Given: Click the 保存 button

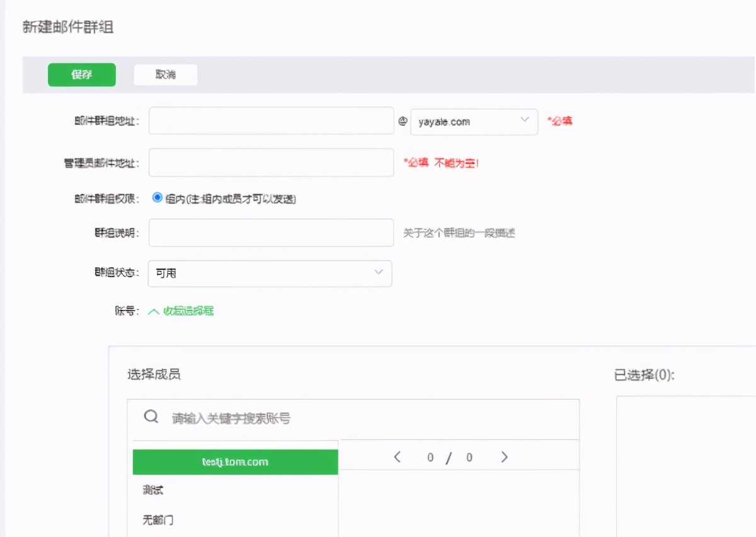Looking at the screenshot, I should pyautogui.click(x=81, y=74).
